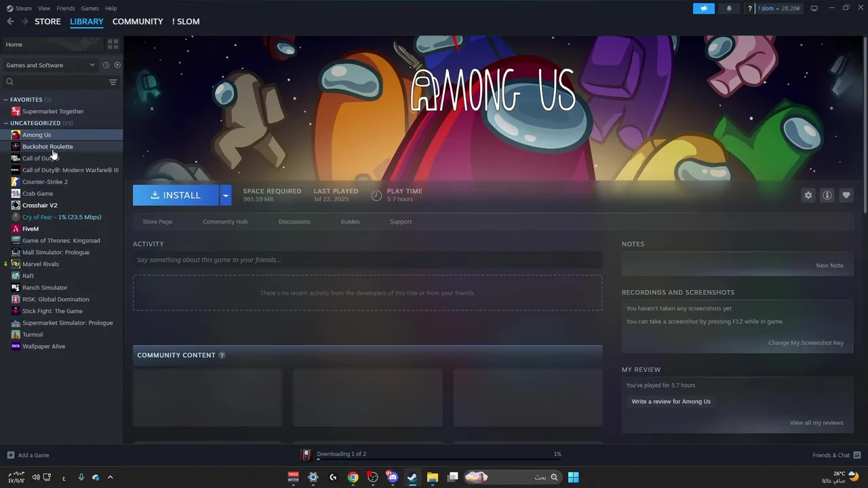Open Community Content help question mark
The height and width of the screenshot is (488, 868).
pos(222,355)
